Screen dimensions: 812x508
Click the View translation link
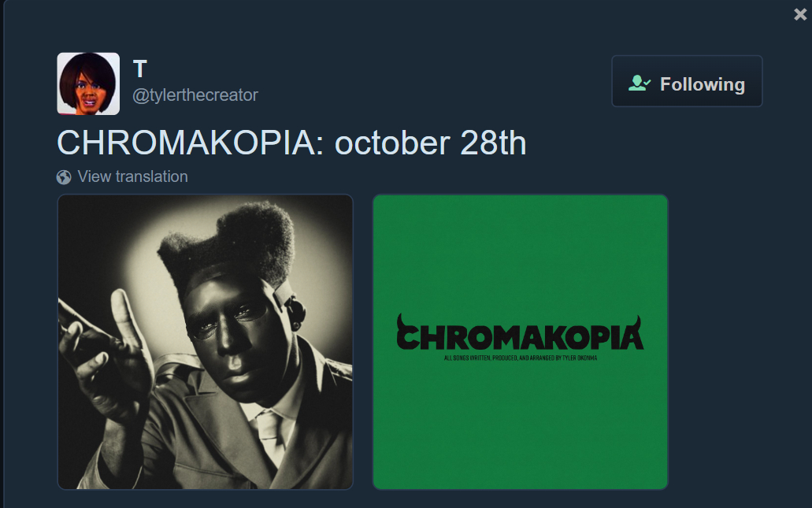click(132, 176)
